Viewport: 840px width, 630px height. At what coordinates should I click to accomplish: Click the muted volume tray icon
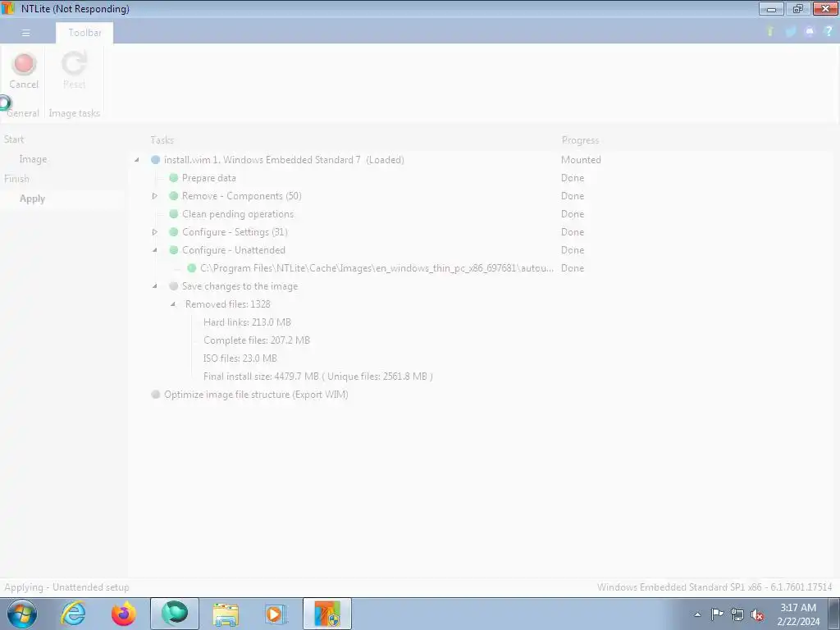757,614
